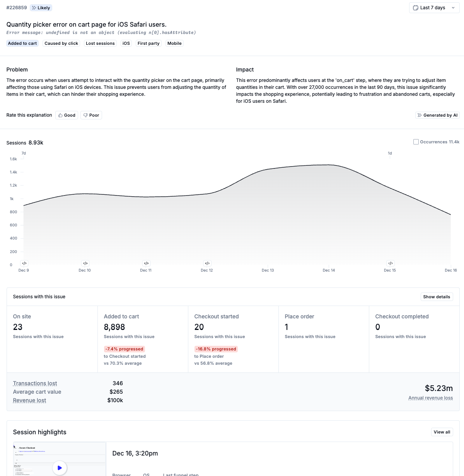Click the Caused by click tag
The width and height of the screenshot is (464, 476).
[x=61, y=43]
